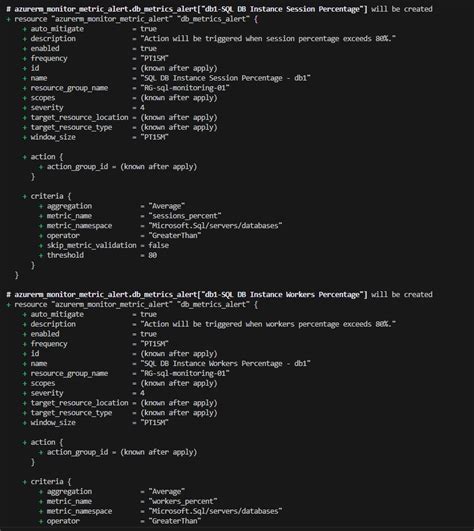Screen dimensions: 474x531
Task: Click the first resource header comment line
Action: pos(219,9)
